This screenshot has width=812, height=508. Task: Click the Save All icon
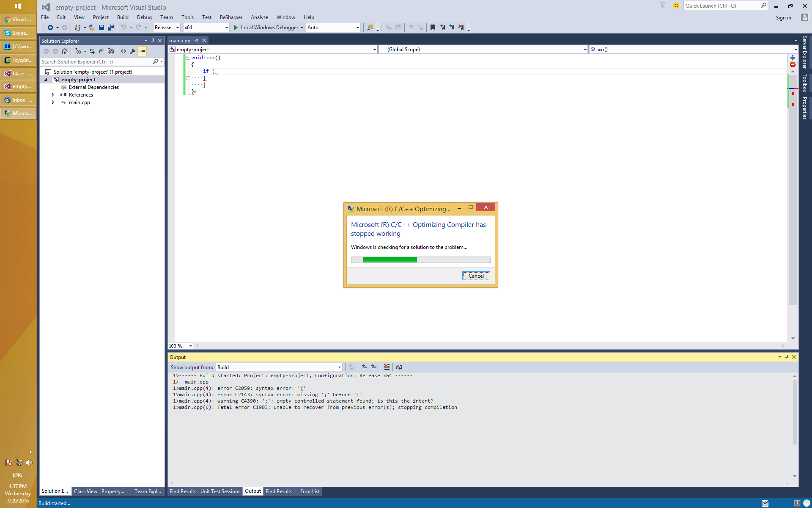[111, 28]
